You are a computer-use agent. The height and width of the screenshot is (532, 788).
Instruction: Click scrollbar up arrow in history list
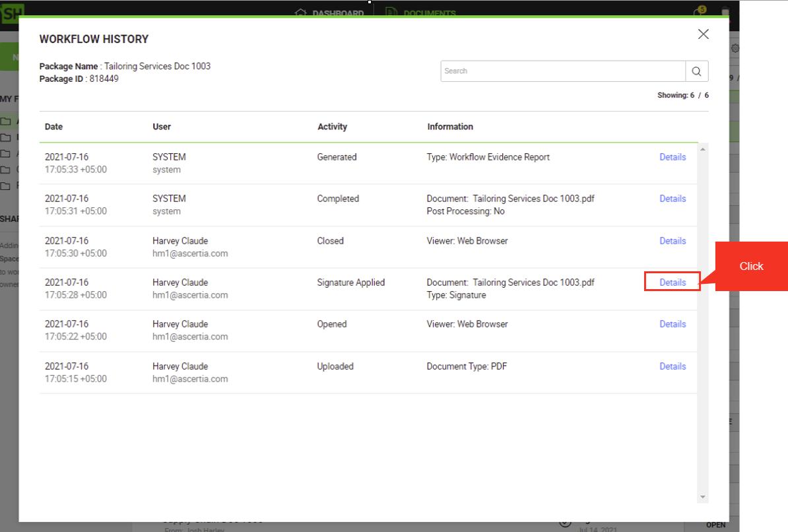click(702, 150)
